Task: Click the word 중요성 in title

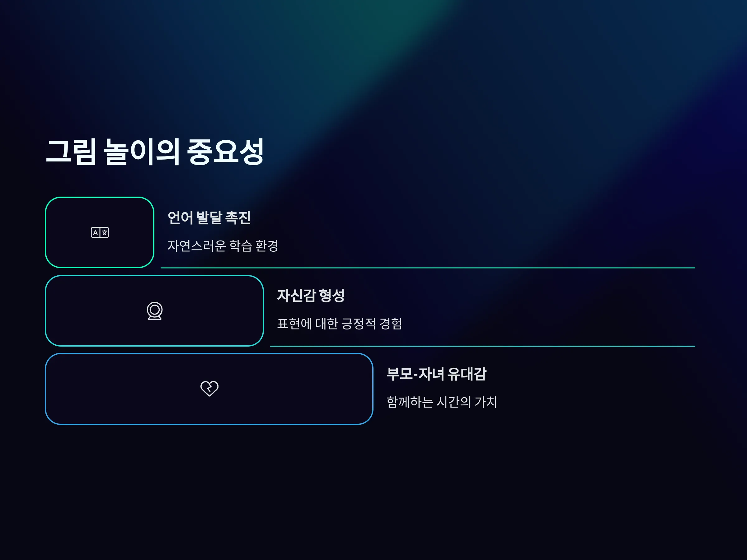Action: (225, 152)
